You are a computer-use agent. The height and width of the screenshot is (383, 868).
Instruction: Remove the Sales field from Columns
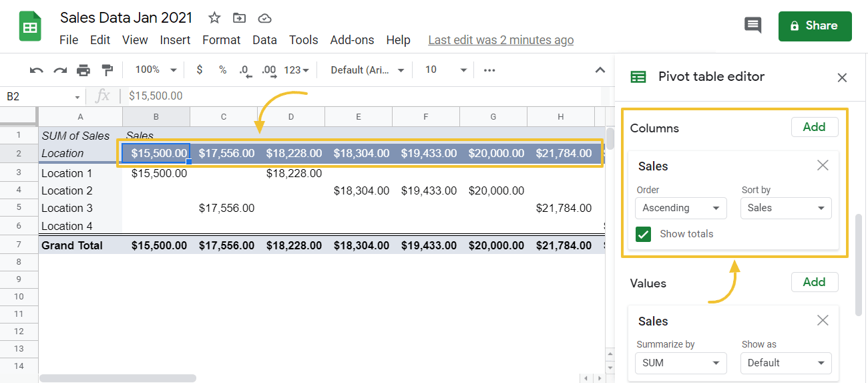point(823,165)
